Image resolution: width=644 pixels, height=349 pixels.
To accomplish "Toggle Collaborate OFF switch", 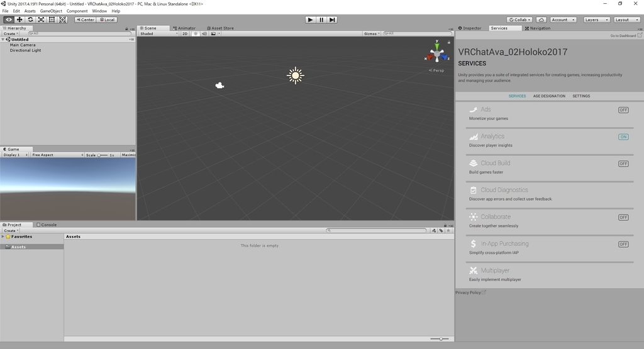I will [x=623, y=217].
